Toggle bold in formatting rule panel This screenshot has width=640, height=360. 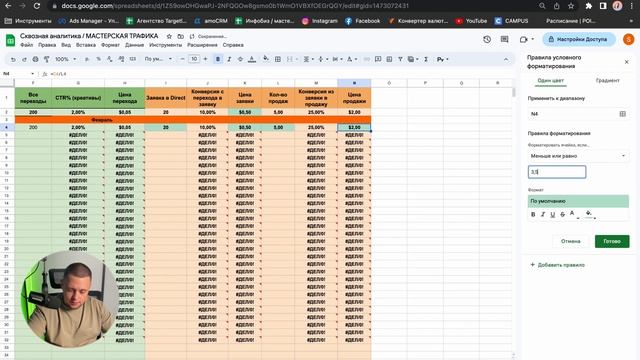533,214
